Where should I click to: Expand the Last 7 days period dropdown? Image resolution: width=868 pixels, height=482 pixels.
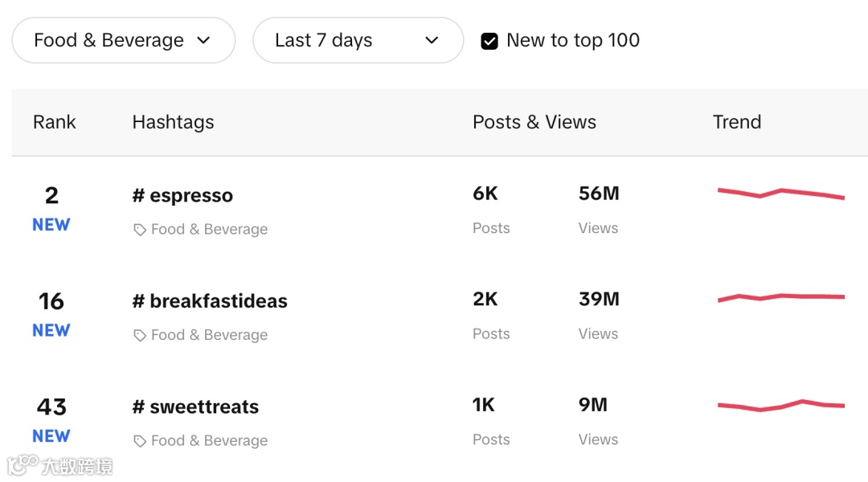[x=358, y=40]
